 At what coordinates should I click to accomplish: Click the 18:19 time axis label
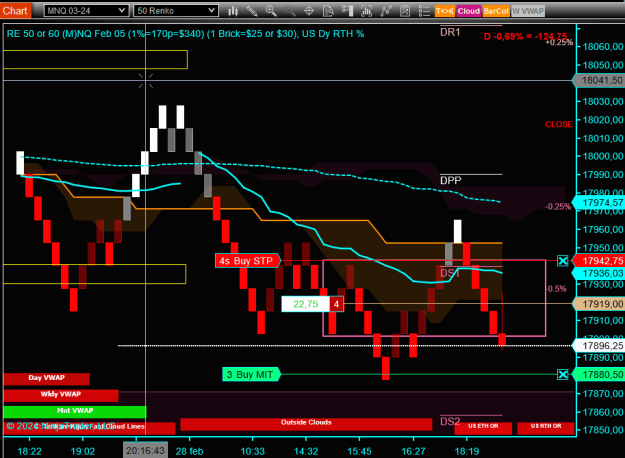coord(467,451)
